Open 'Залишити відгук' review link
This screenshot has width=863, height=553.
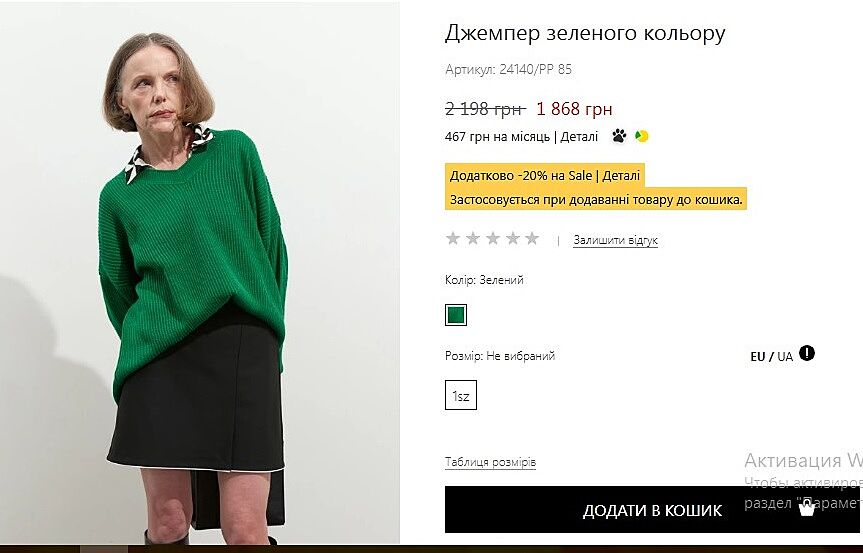pos(615,240)
